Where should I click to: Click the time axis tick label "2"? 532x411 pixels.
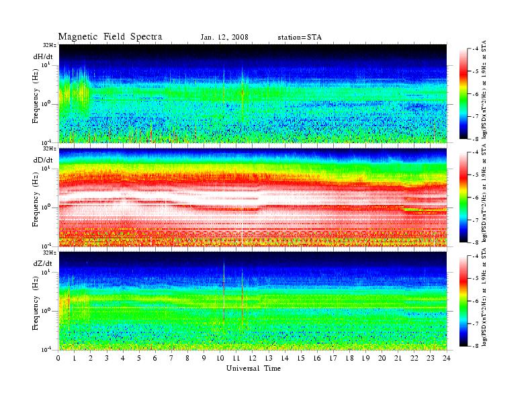(91, 358)
